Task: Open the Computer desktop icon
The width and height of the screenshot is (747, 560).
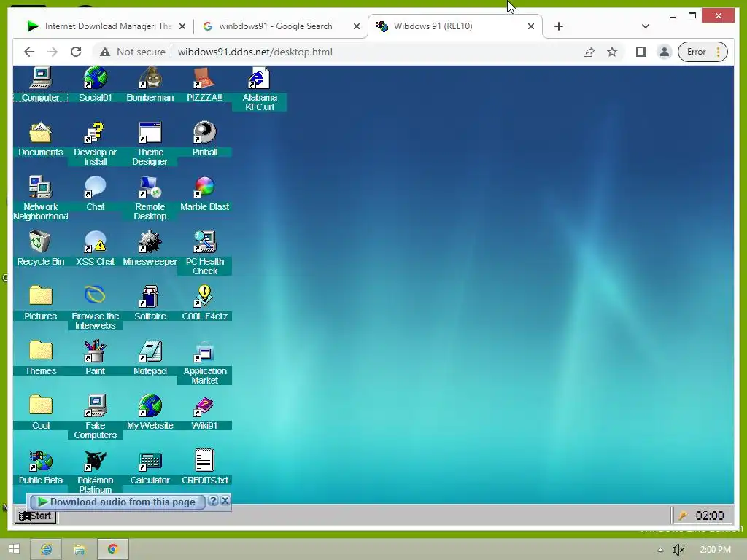Action: pos(41,85)
